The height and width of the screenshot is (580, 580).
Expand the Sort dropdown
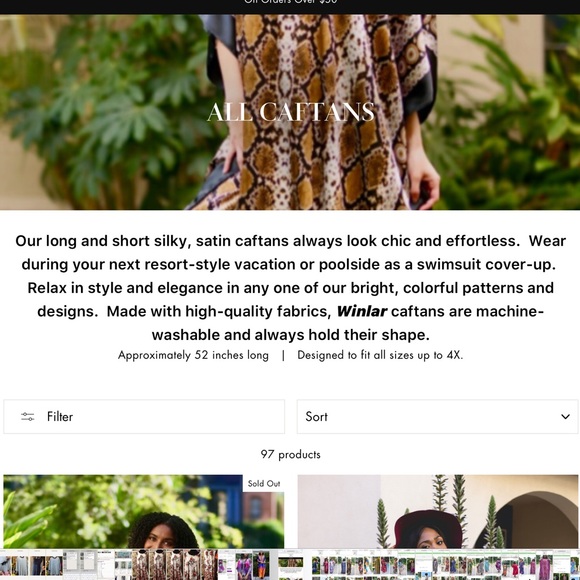coord(437,417)
